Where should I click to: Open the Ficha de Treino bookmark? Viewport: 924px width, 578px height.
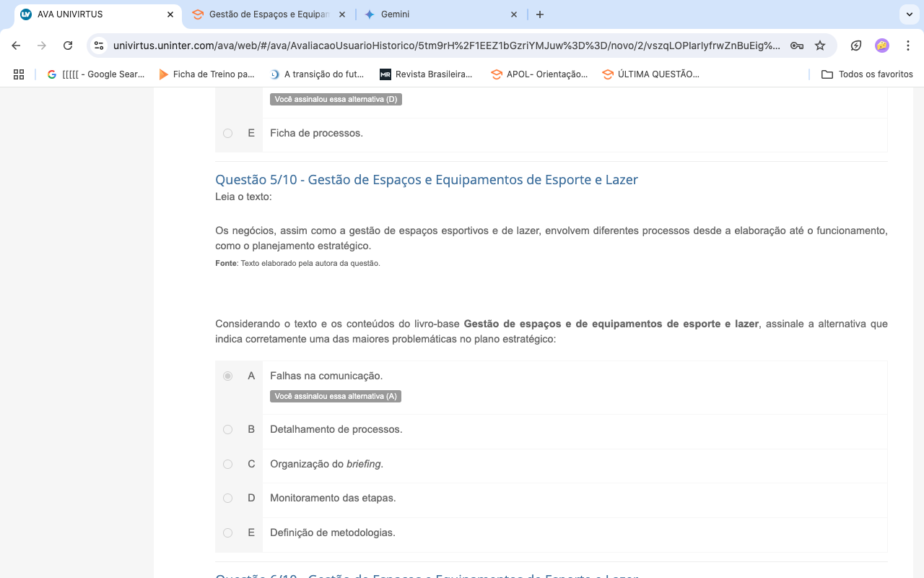206,74
